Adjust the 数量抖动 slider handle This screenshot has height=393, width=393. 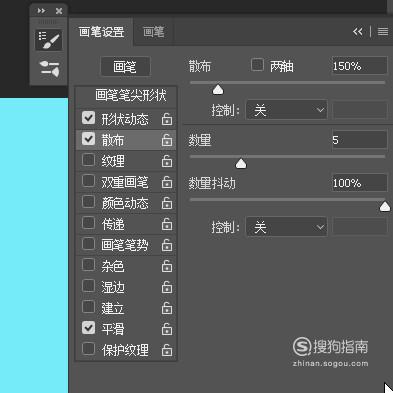click(x=385, y=207)
